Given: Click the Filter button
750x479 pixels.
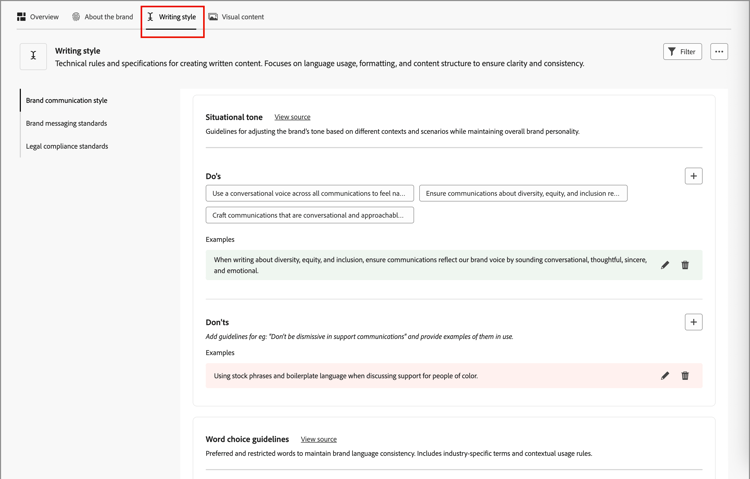Looking at the screenshot, I should tap(682, 52).
